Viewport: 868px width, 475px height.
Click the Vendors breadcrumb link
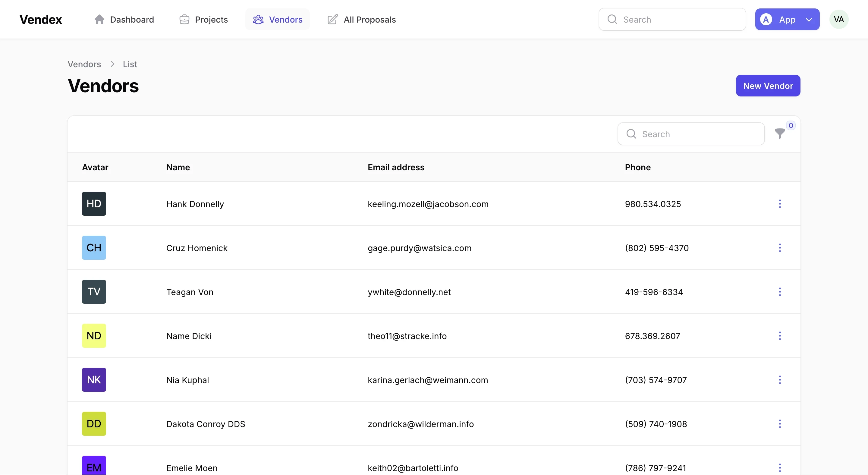point(84,64)
